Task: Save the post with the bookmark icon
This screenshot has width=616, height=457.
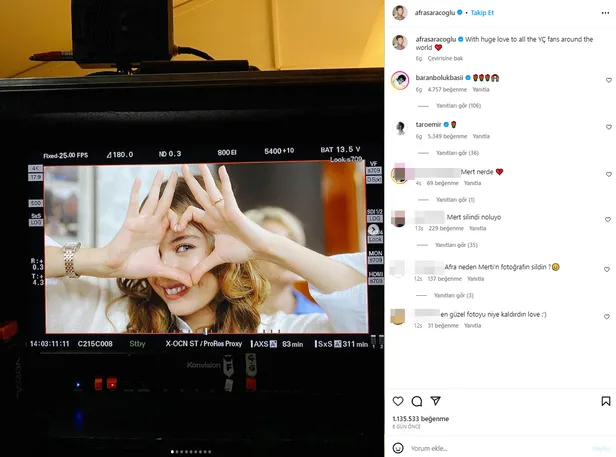Action: pos(606,401)
